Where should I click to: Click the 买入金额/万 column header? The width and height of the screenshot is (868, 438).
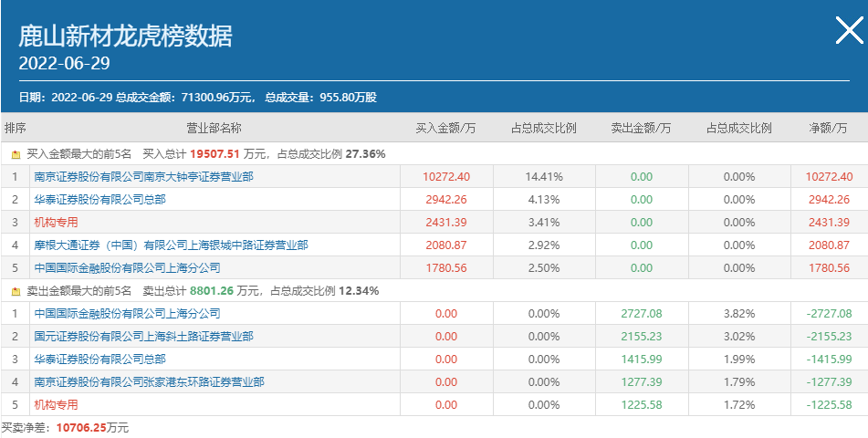pos(445,129)
